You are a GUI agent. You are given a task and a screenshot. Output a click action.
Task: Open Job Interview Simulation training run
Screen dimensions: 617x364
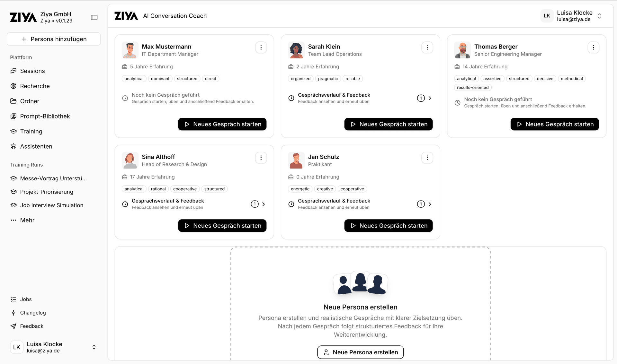51,205
